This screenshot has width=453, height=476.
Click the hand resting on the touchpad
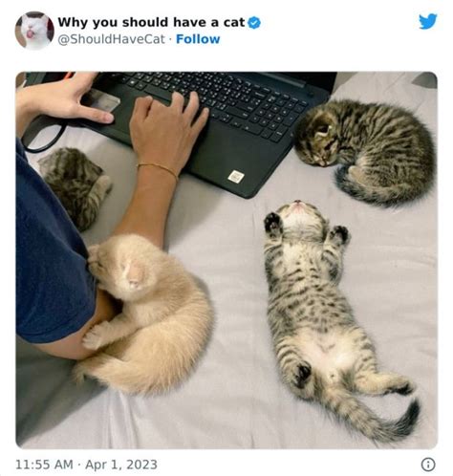(168, 131)
